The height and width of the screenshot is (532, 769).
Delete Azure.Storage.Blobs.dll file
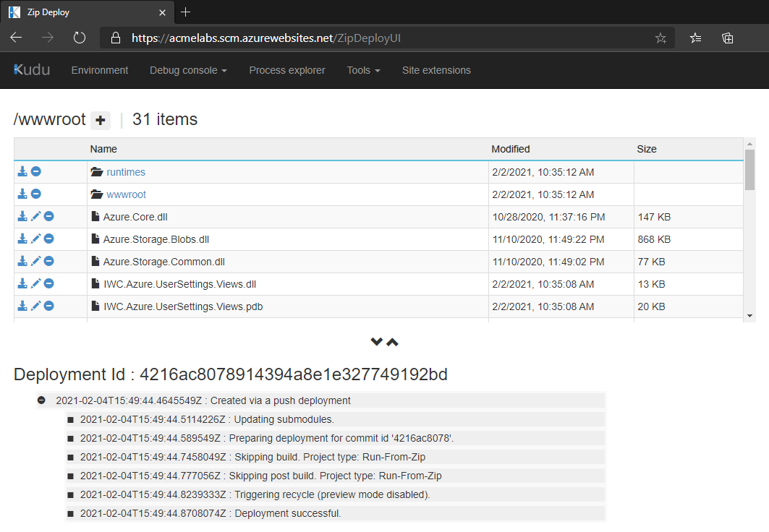coord(49,239)
